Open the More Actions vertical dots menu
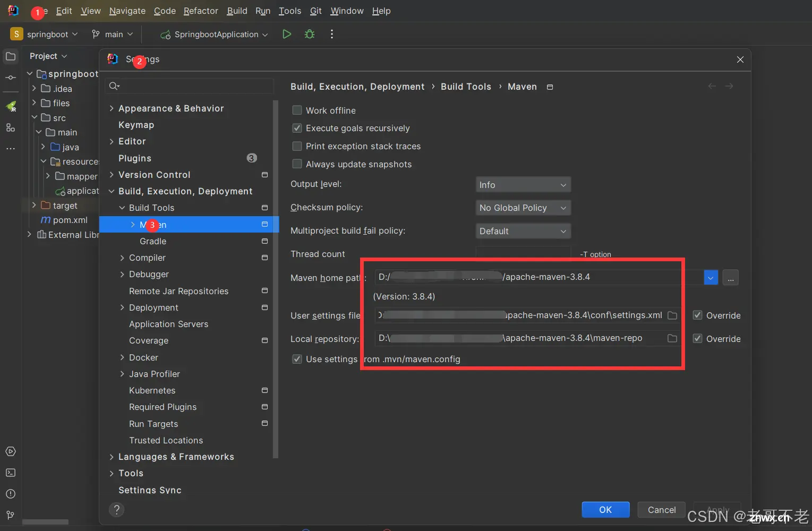812x531 pixels. click(x=332, y=34)
